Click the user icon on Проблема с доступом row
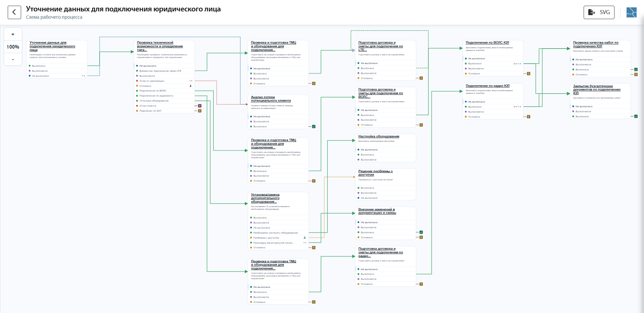Viewport: 644px width, 313px height. (x=305, y=238)
